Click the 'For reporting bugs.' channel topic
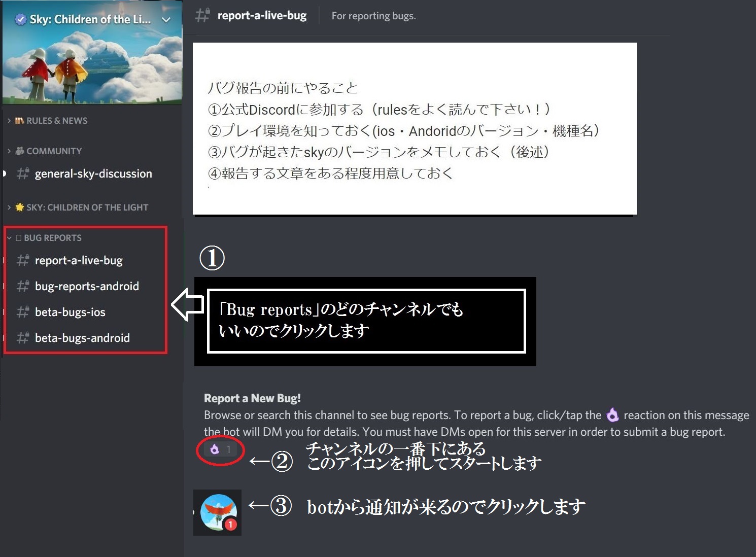The width and height of the screenshot is (756, 557). (x=373, y=16)
